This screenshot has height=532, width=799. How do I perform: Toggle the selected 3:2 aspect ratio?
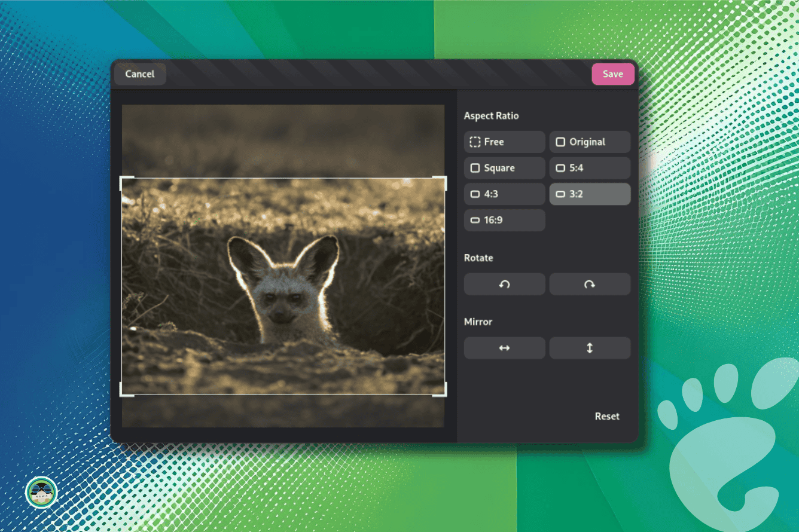pos(590,194)
